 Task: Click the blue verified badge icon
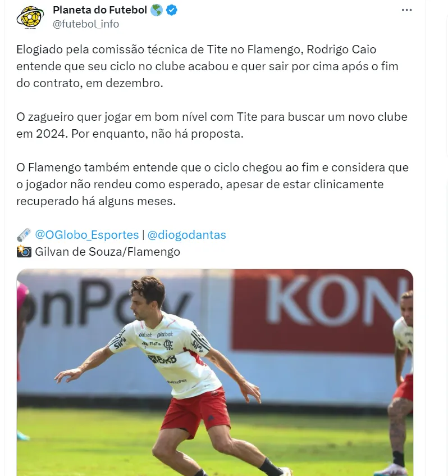pyautogui.click(x=172, y=10)
